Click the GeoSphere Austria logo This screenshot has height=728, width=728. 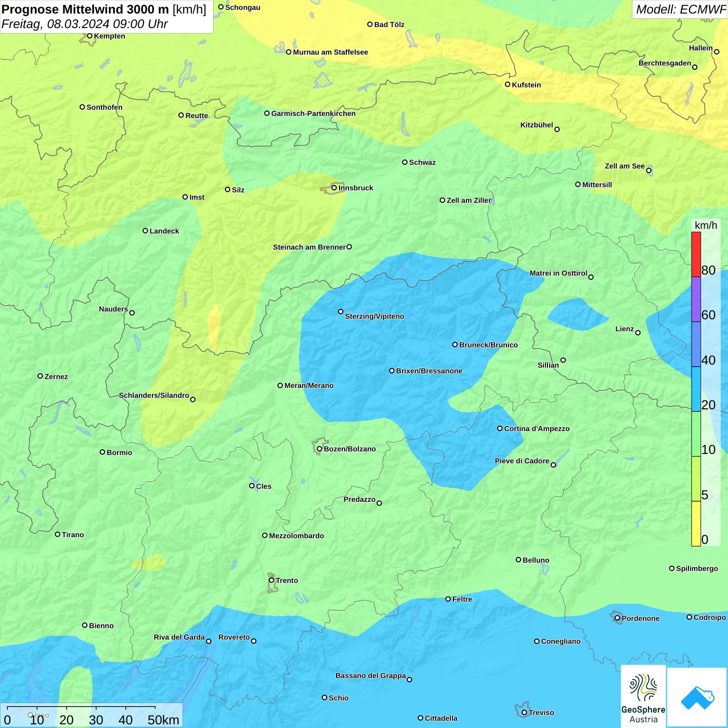(643, 696)
